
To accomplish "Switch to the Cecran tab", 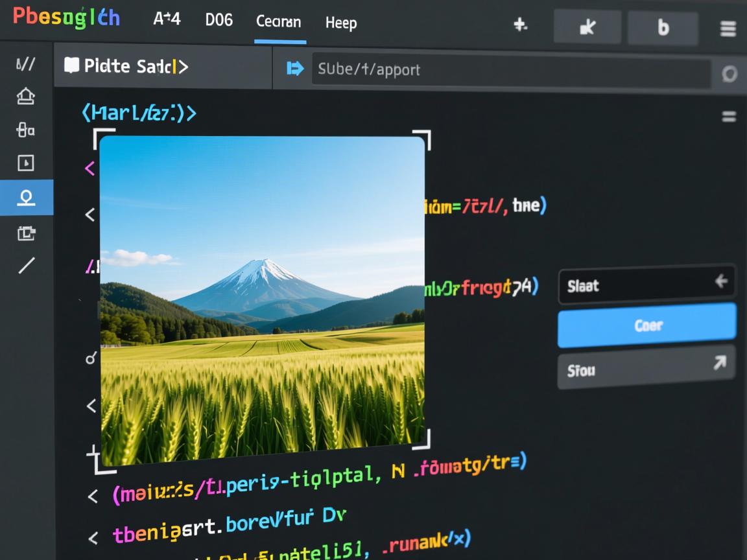I will pyautogui.click(x=279, y=22).
